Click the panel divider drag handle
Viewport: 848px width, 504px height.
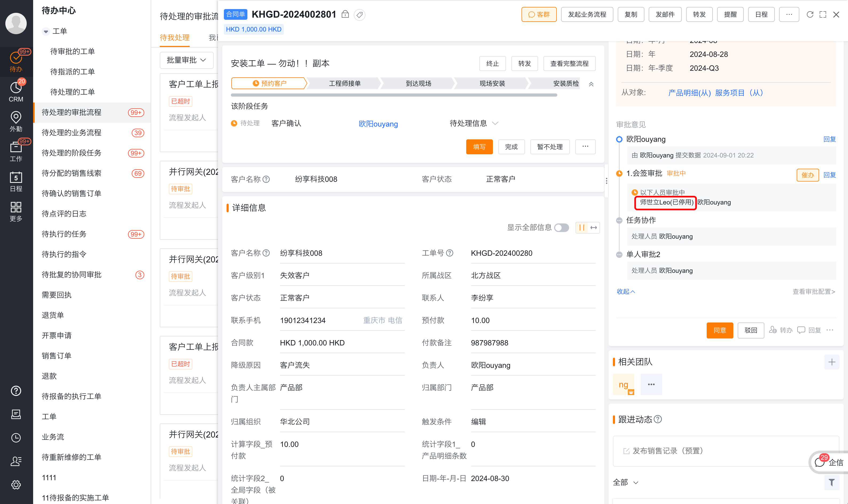[x=606, y=181]
